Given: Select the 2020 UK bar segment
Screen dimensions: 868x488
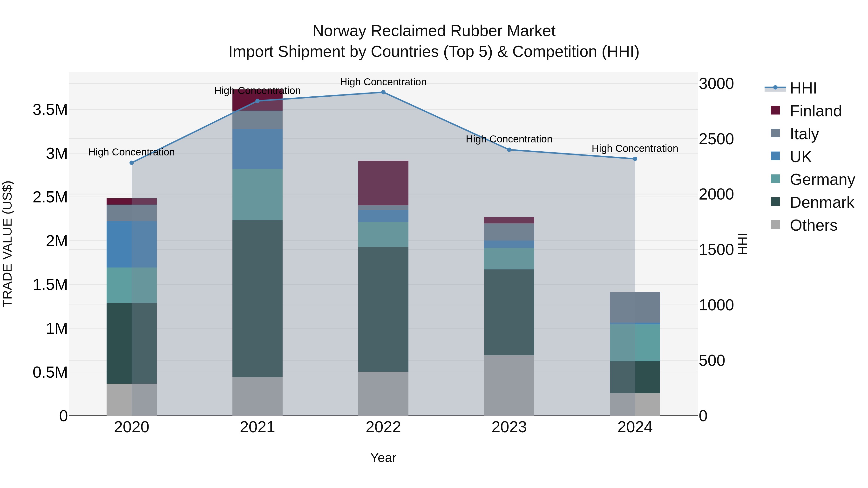Looking at the screenshot, I should pos(132,245).
